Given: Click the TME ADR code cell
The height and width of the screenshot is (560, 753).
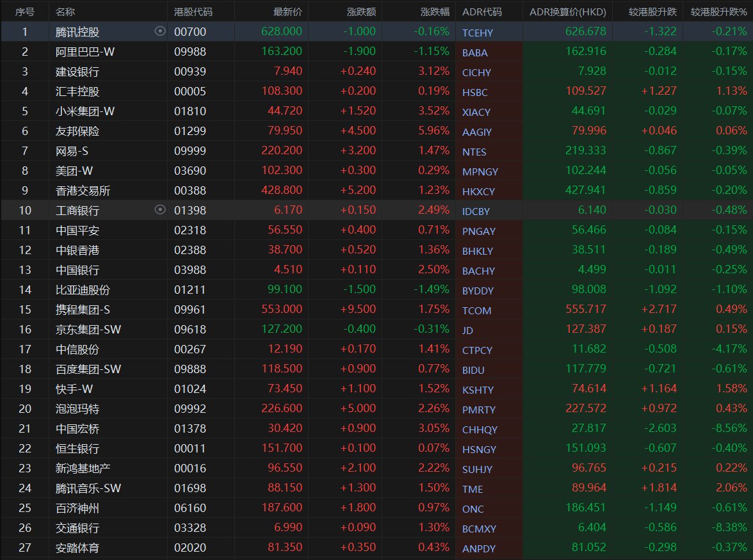Looking at the screenshot, I should coord(473,489).
